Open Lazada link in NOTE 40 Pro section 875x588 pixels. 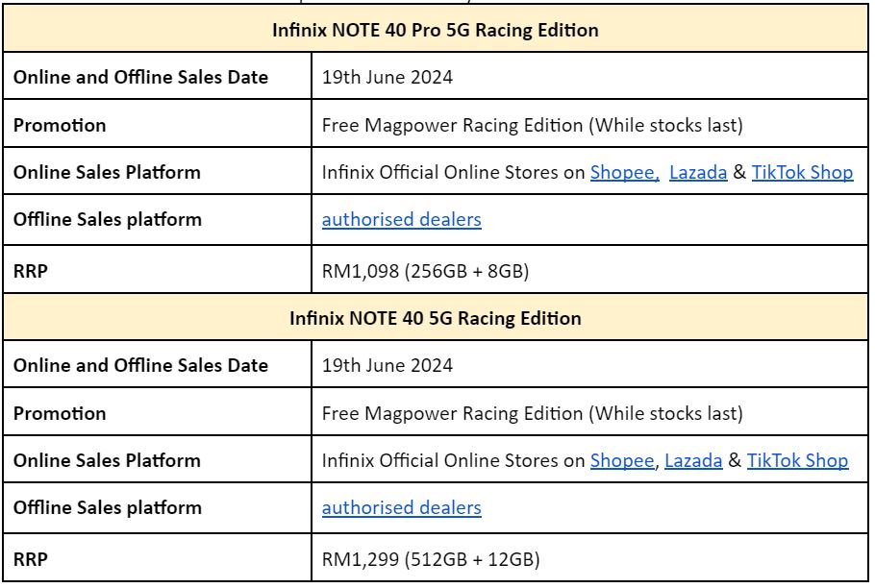pyautogui.click(x=697, y=173)
